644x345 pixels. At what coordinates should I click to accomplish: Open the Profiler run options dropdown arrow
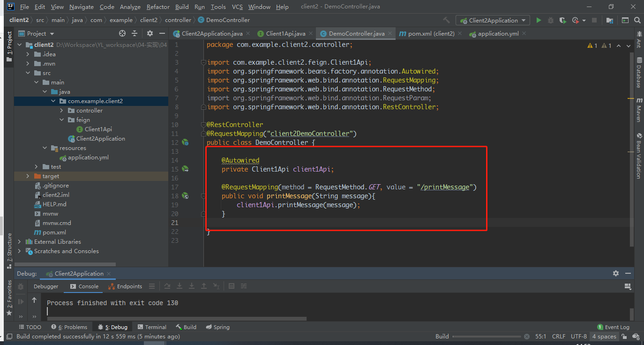tap(584, 20)
